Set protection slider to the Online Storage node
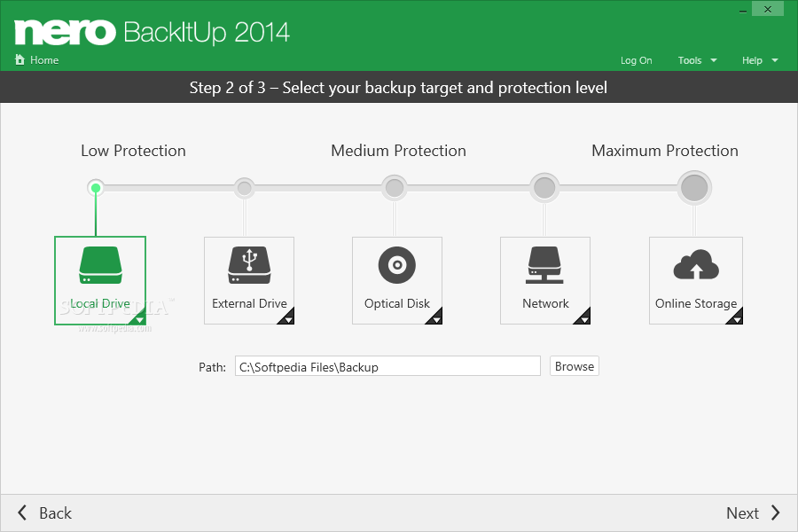 point(694,188)
